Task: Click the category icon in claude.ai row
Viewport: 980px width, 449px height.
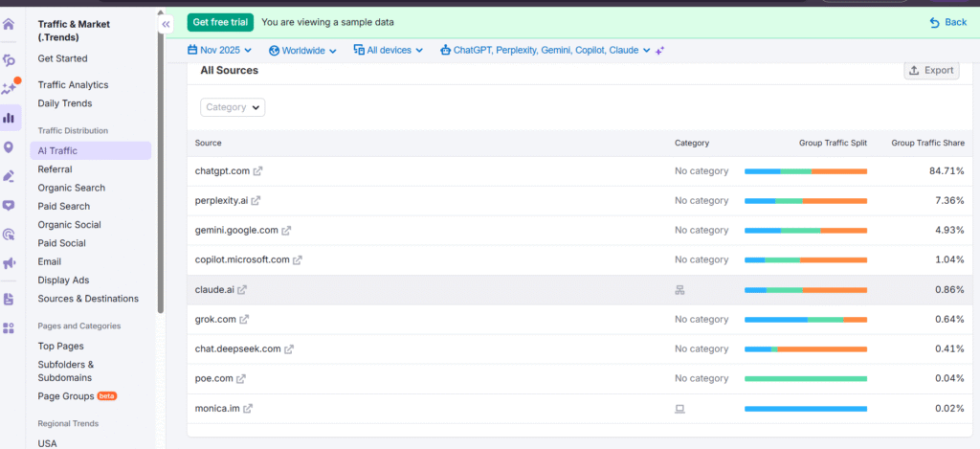Action: 679,290
